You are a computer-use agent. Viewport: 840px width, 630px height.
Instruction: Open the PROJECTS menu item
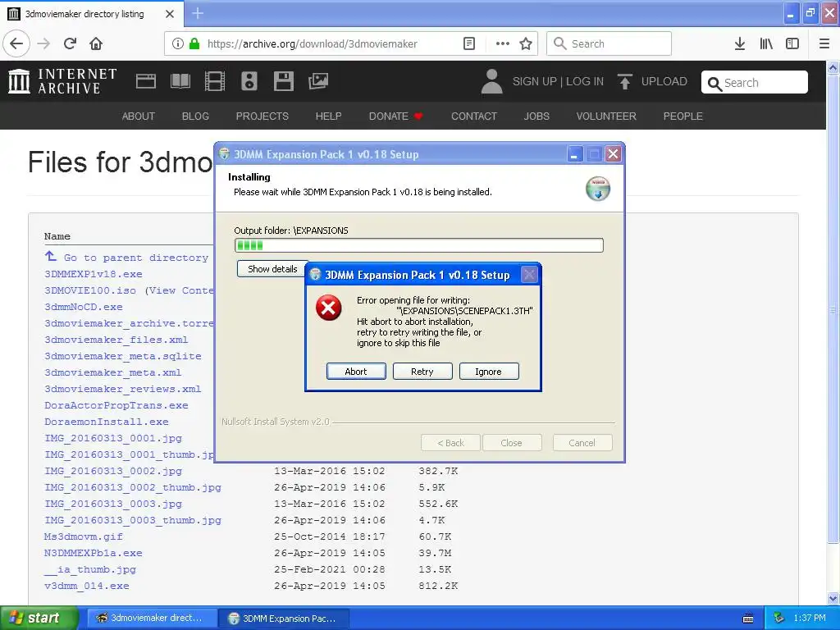tap(262, 116)
